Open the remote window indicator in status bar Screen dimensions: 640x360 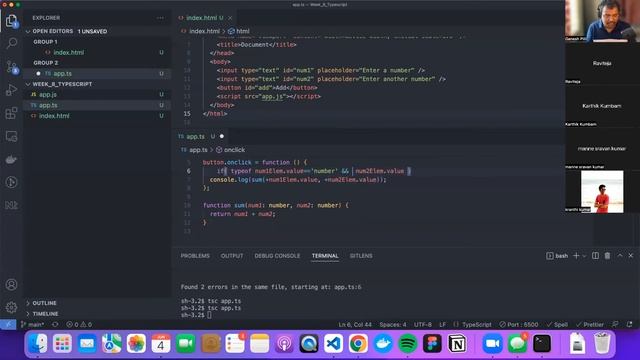coord(8,324)
